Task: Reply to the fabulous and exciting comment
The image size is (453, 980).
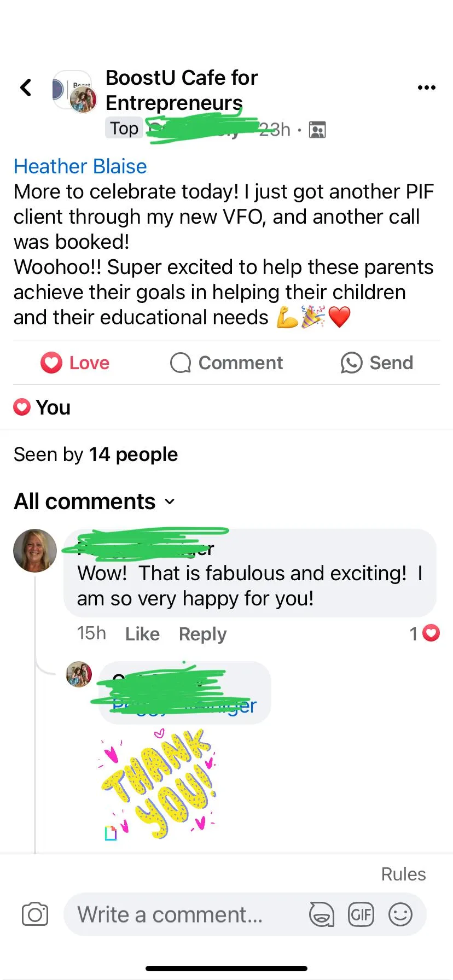Action: [202, 634]
